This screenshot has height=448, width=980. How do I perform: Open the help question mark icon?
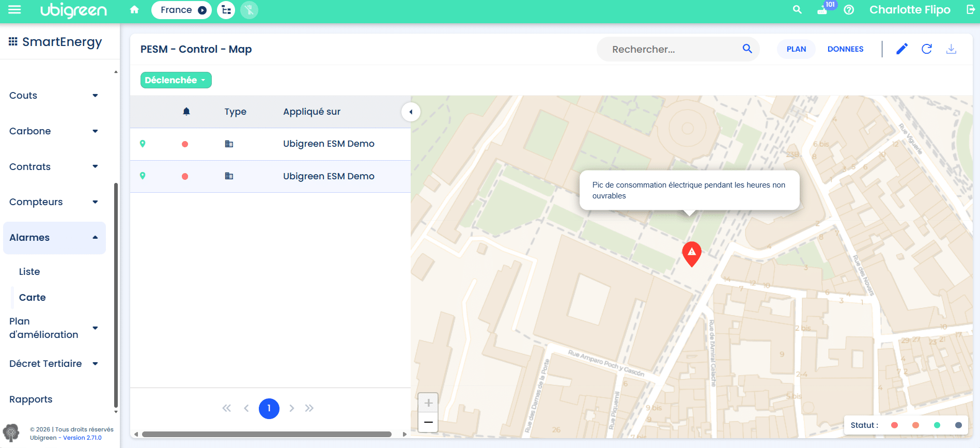tap(849, 10)
